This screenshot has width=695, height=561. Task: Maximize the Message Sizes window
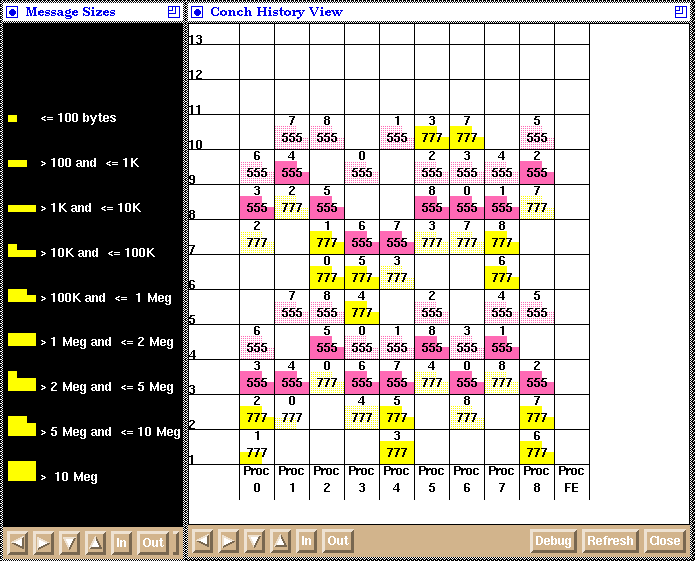tap(174, 12)
